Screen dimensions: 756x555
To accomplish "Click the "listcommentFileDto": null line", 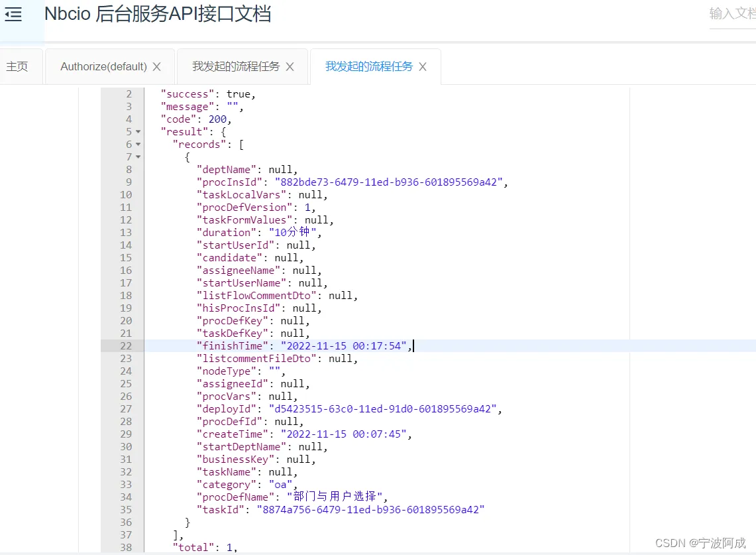I will coord(277,359).
